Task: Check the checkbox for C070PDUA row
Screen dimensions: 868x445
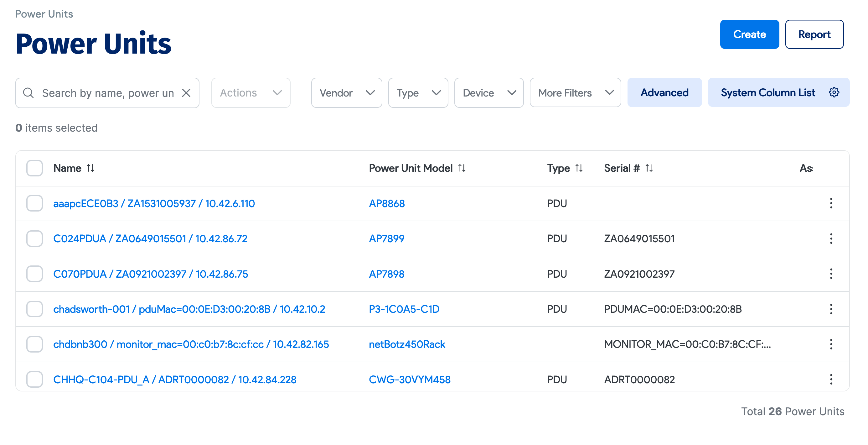Action: pos(34,274)
